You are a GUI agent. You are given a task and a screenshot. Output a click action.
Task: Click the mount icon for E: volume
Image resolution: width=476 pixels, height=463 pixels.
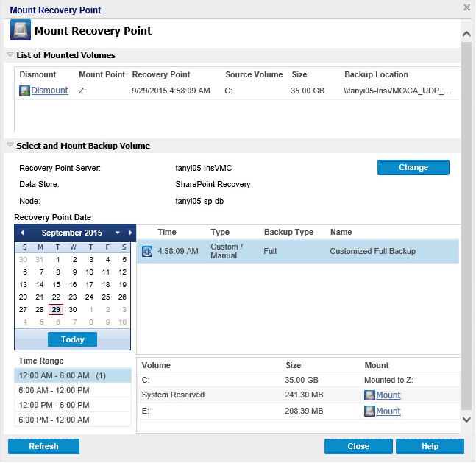(x=369, y=411)
